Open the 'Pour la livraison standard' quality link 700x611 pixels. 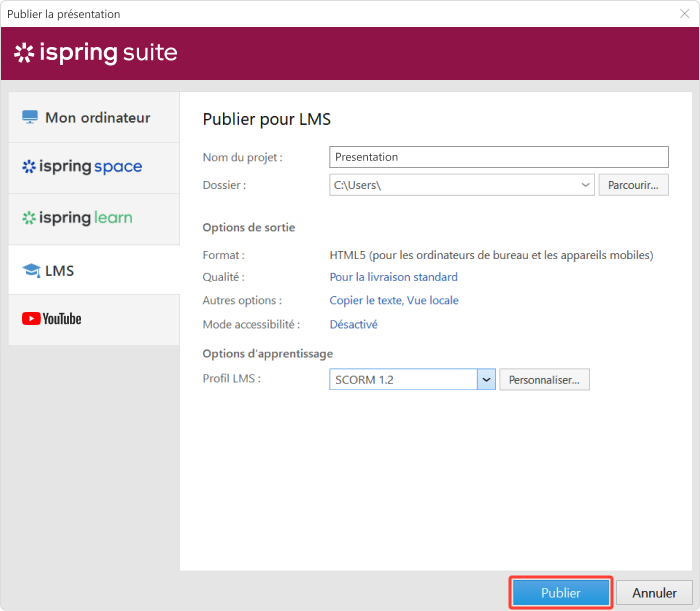tap(393, 277)
